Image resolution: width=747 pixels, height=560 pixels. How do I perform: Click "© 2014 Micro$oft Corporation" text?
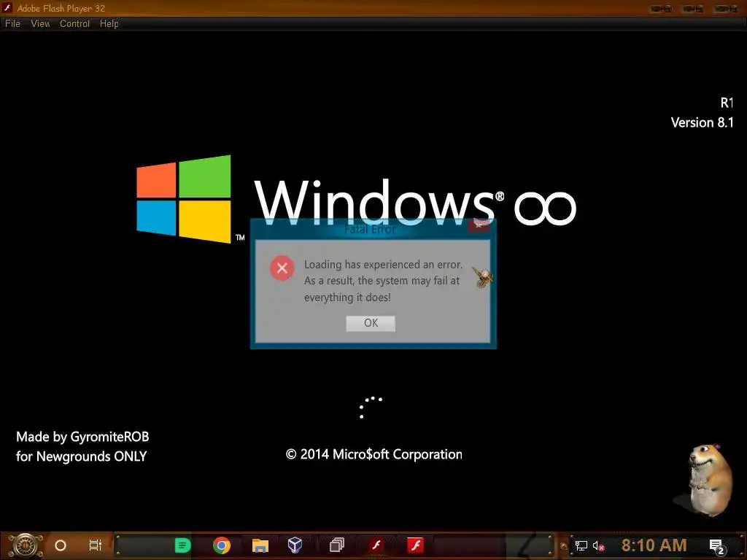click(x=374, y=454)
